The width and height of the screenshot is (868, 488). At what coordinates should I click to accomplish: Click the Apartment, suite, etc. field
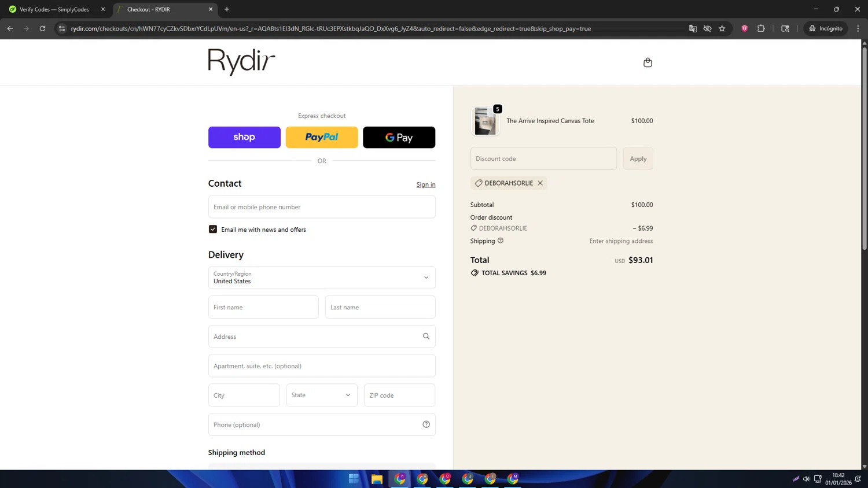pyautogui.click(x=322, y=366)
